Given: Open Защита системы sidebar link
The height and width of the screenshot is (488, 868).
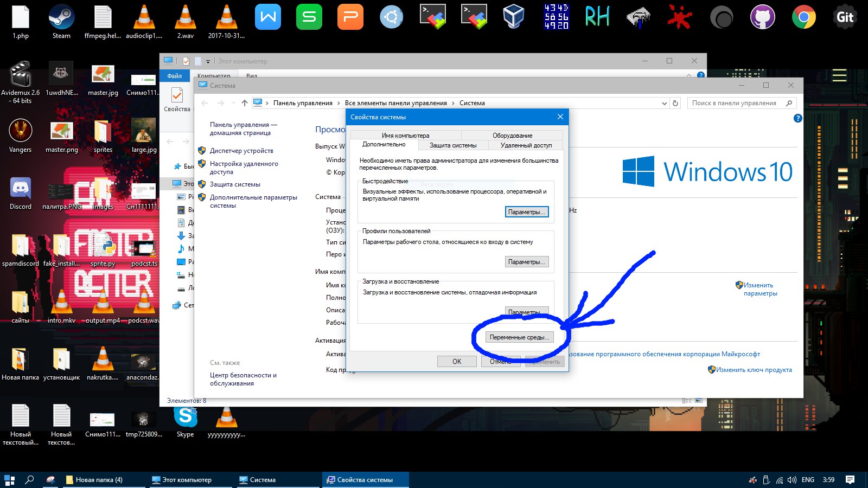Looking at the screenshot, I should tap(235, 184).
